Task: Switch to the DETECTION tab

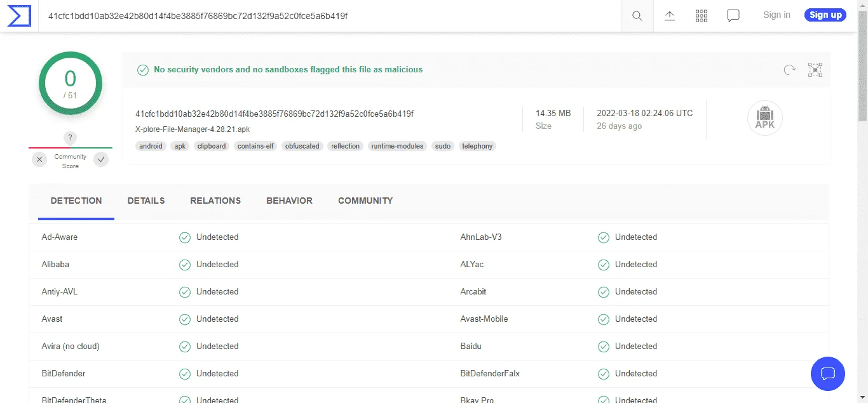Action: pos(76,201)
